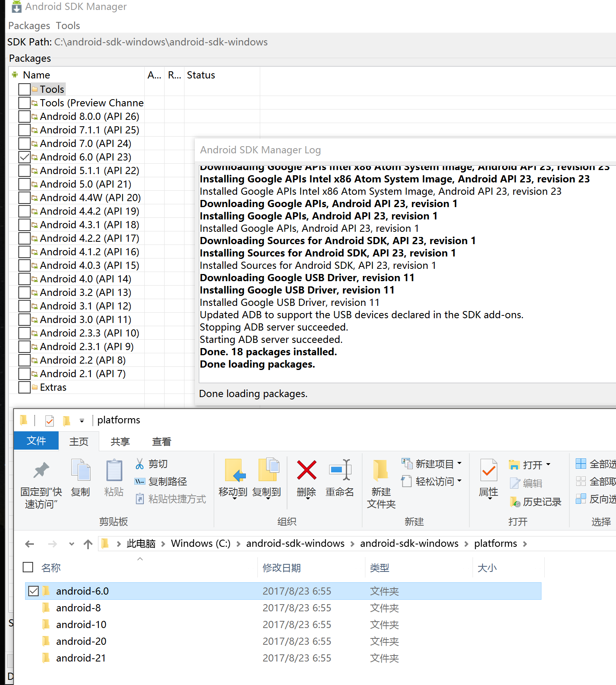Click the Paste clipboard icon

pos(114,470)
